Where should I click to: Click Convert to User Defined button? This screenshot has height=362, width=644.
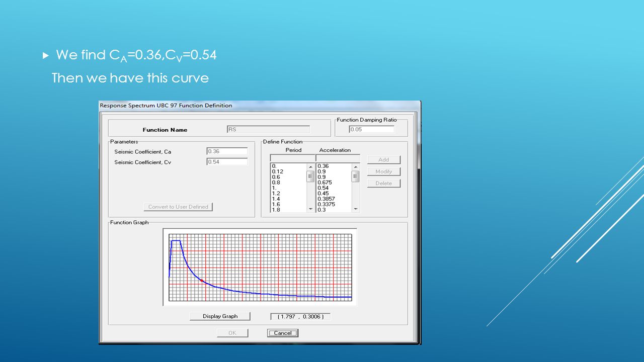tap(178, 207)
